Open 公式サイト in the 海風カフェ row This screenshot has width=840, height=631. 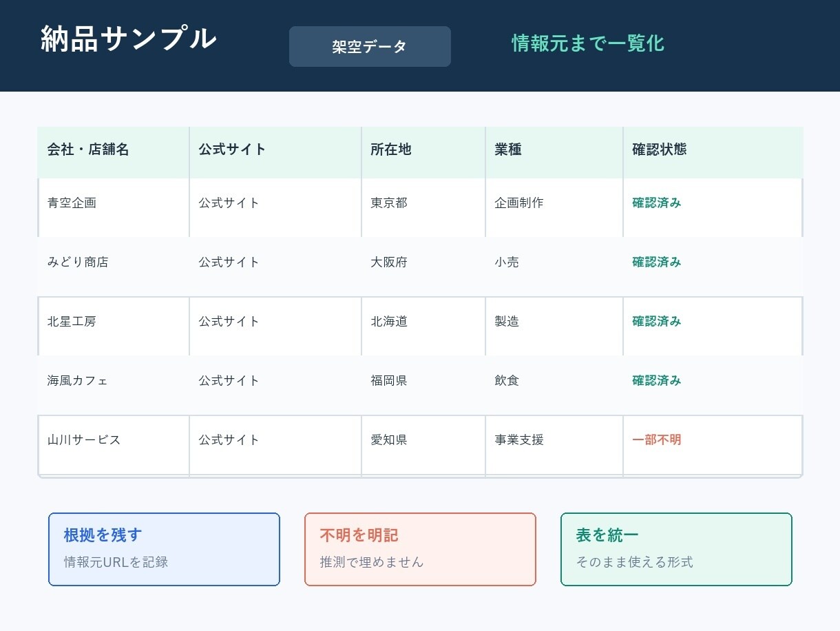click(x=229, y=381)
